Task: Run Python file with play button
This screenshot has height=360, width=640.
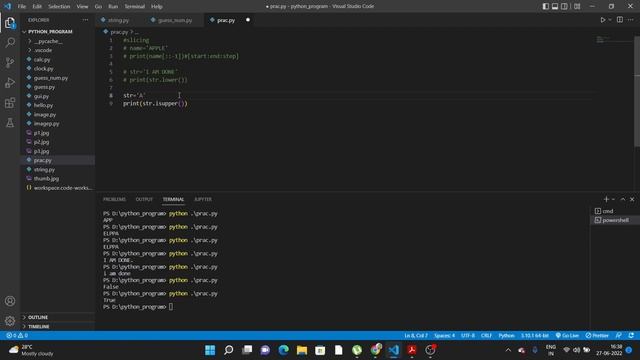Action: pos(602,20)
